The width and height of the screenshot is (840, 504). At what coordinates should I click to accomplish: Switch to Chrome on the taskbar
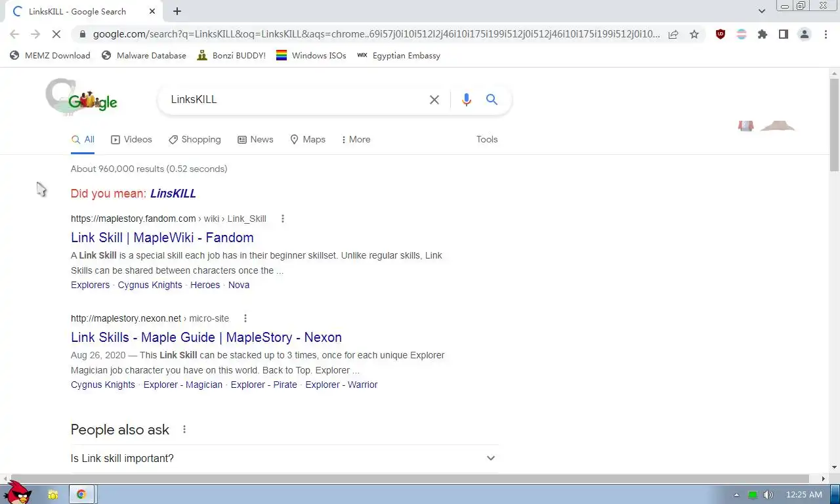(x=81, y=494)
